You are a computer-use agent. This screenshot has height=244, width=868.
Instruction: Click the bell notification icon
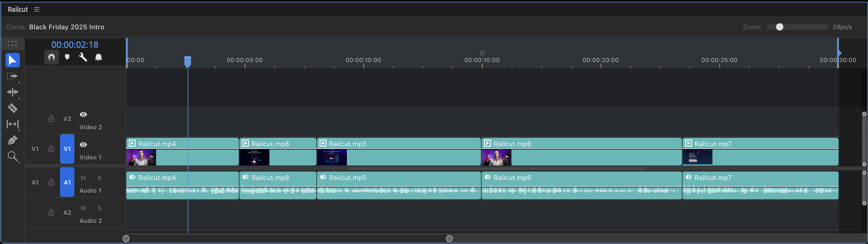point(99,57)
